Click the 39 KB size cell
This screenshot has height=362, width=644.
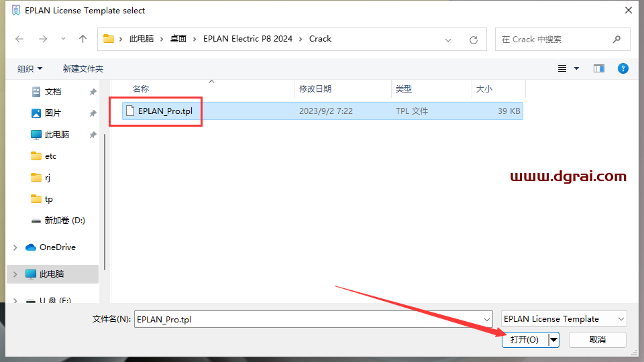pyautogui.click(x=509, y=111)
